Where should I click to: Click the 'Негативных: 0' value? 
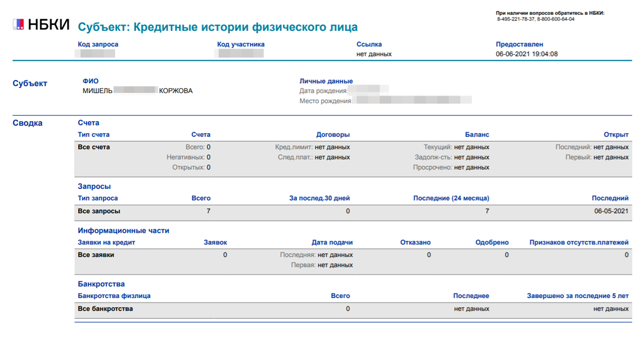(x=189, y=157)
